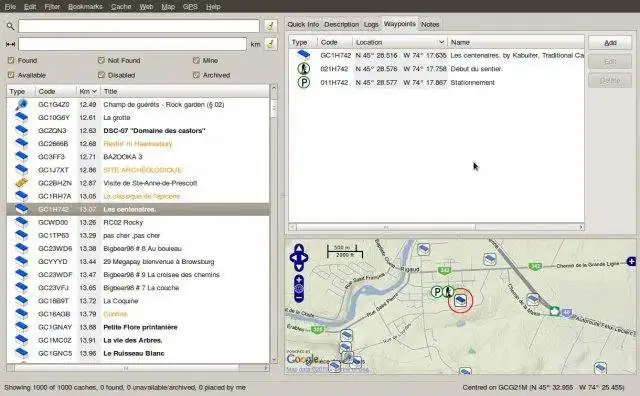Sort waypoints by Code column
The height and width of the screenshot is (396, 640).
coord(335,42)
